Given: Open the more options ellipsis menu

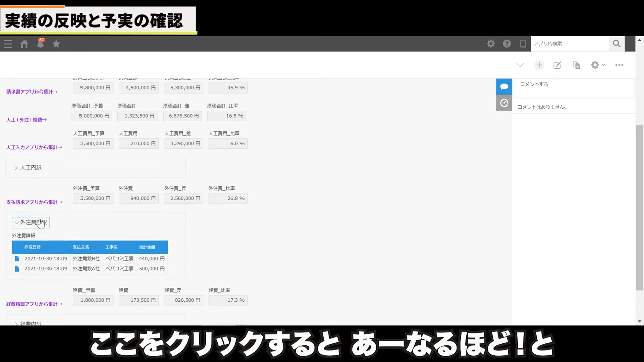Looking at the screenshot, I should pyautogui.click(x=619, y=65).
